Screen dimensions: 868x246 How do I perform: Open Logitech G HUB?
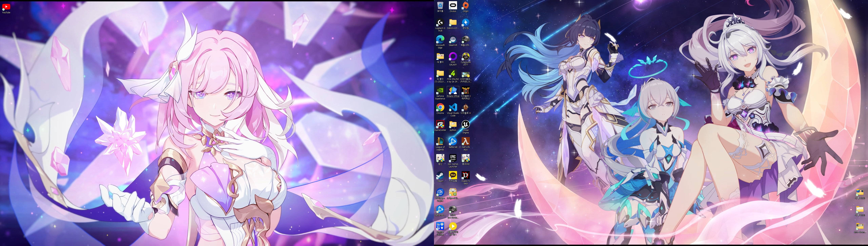pyautogui.click(x=440, y=23)
